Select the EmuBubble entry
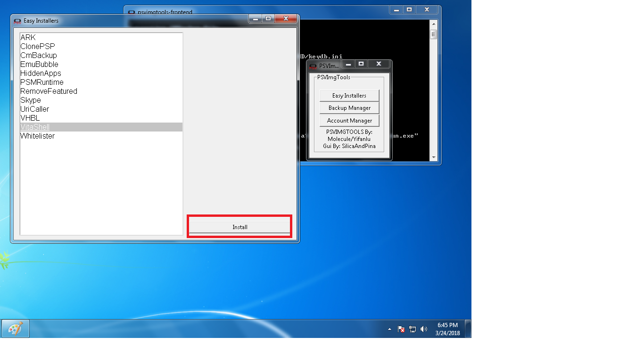This screenshot has width=644, height=362. [x=39, y=65]
